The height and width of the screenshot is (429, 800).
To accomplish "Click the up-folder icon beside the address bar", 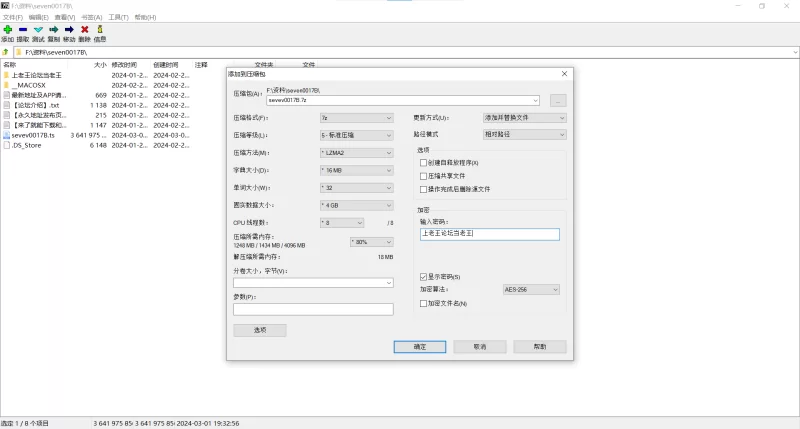I will click(6, 51).
